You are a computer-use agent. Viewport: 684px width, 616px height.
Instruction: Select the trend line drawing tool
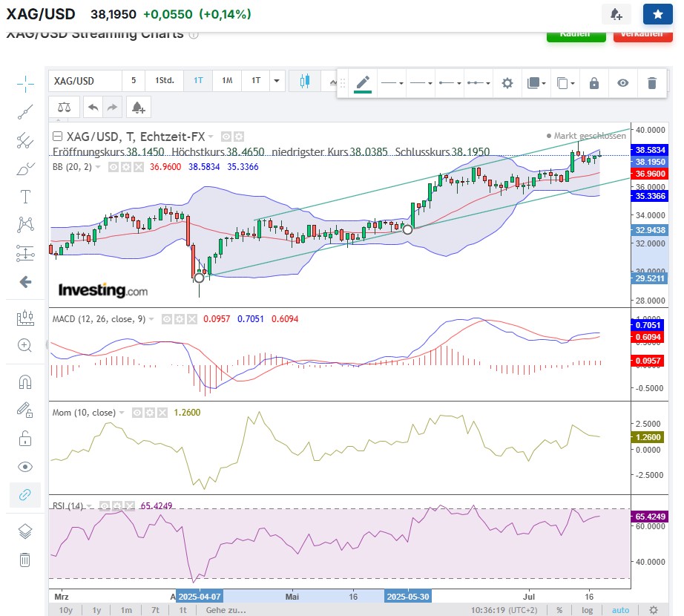[x=25, y=112]
